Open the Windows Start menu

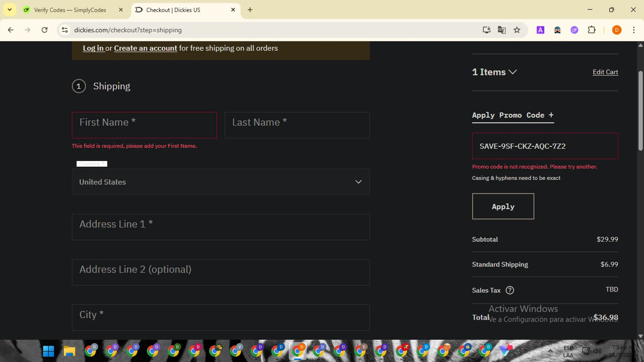(49, 351)
